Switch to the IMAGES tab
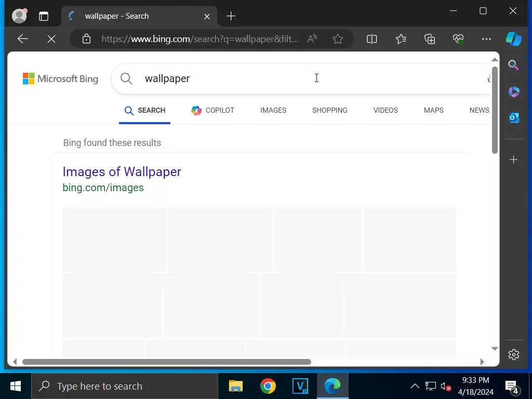532x399 pixels. coord(273,110)
